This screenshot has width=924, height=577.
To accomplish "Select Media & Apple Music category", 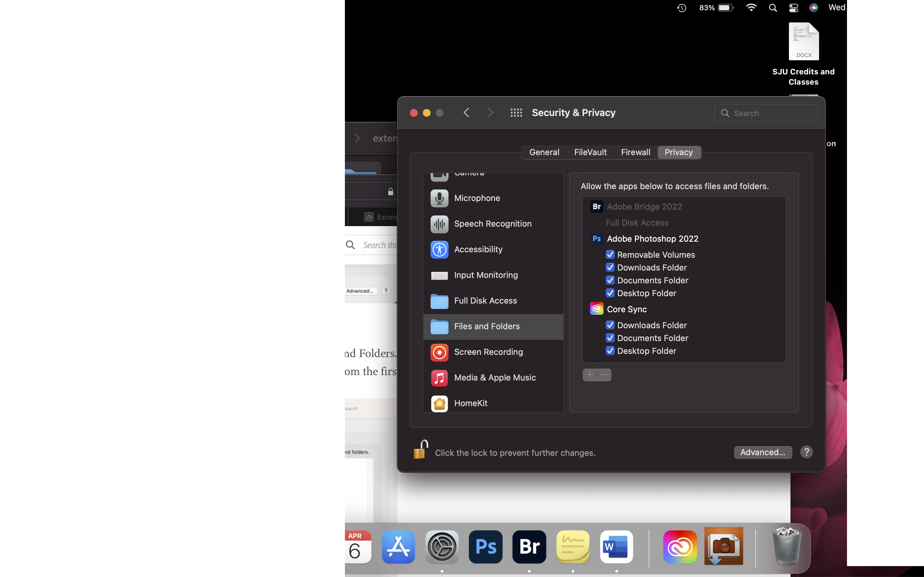I will point(495,377).
